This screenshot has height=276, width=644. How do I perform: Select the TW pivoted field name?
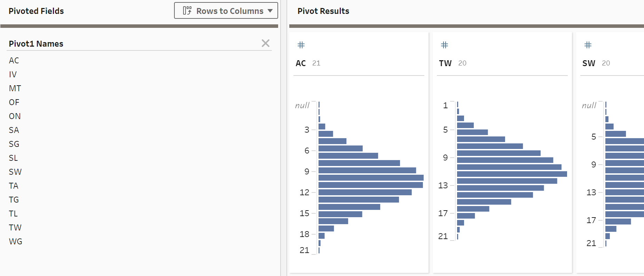click(x=15, y=228)
